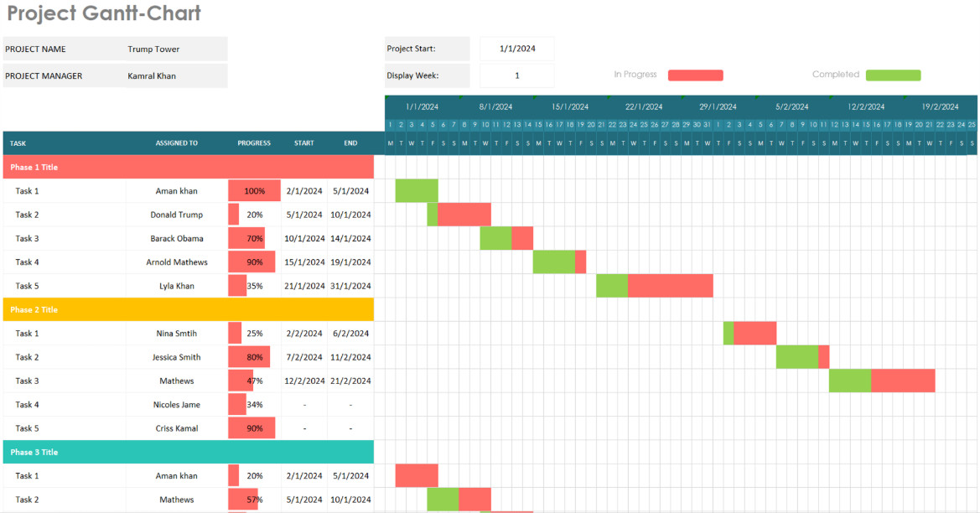Click the PROGRESS column header
Image resolution: width=980 pixels, height=513 pixels.
coord(254,143)
